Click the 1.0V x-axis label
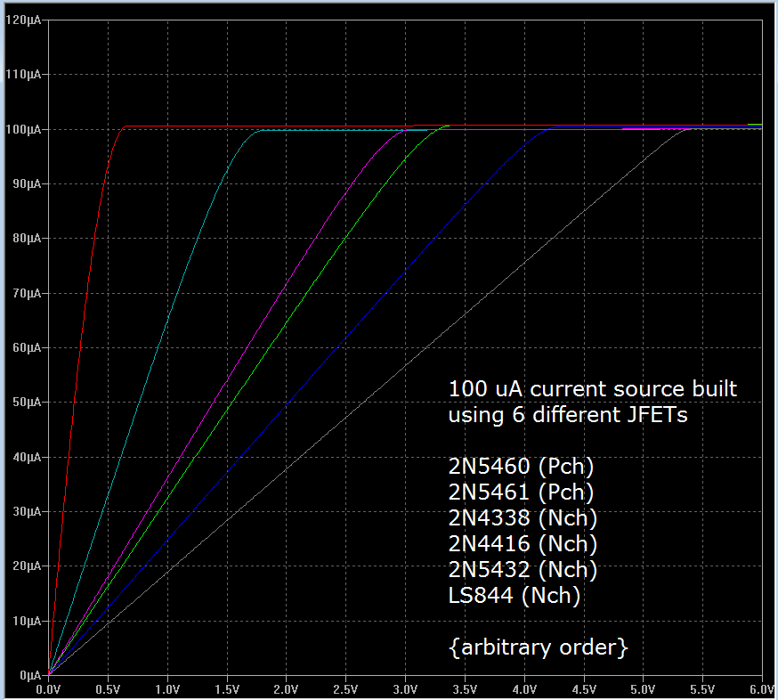Viewport: 778px width, 700px height. coord(167,689)
